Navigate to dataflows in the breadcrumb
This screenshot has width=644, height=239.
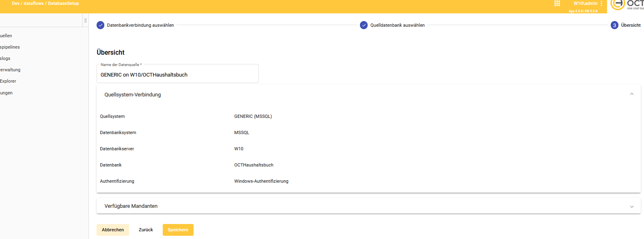point(33,3)
